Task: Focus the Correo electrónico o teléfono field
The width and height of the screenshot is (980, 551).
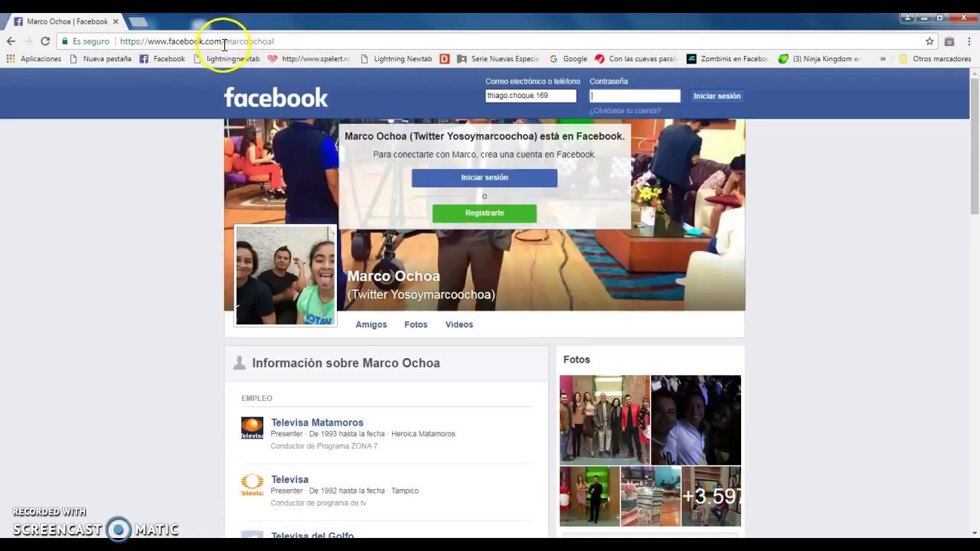Action: (x=531, y=96)
